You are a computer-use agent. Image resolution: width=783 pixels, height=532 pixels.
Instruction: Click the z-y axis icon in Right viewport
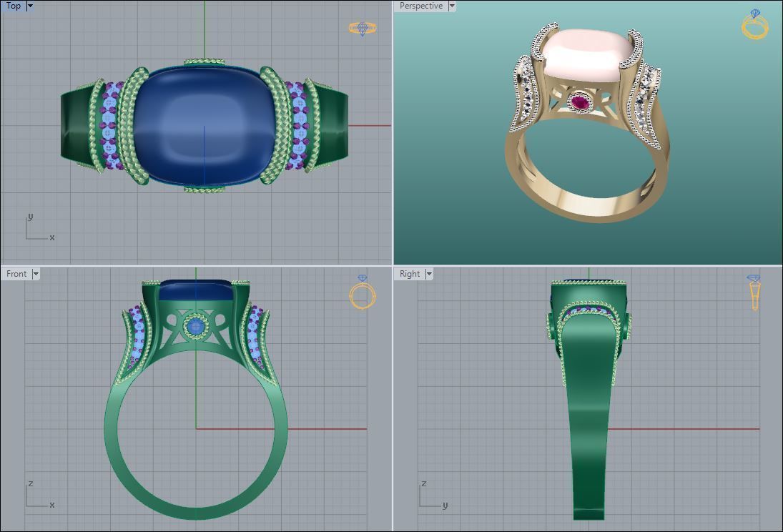430,495
